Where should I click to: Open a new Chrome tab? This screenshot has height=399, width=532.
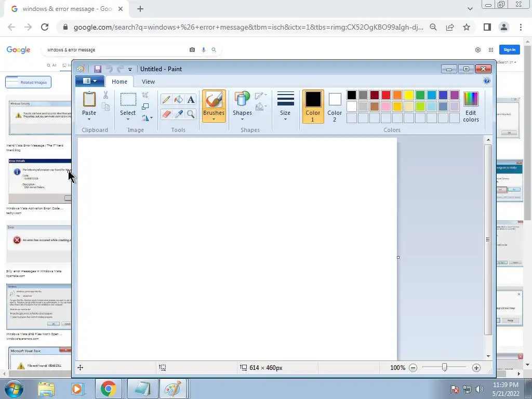click(x=140, y=9)
